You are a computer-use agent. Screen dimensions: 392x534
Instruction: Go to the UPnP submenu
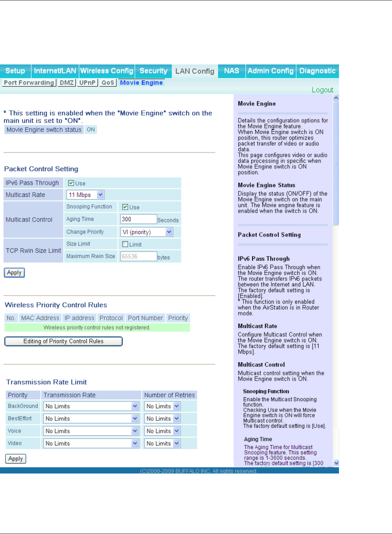(x=87, y=83)
